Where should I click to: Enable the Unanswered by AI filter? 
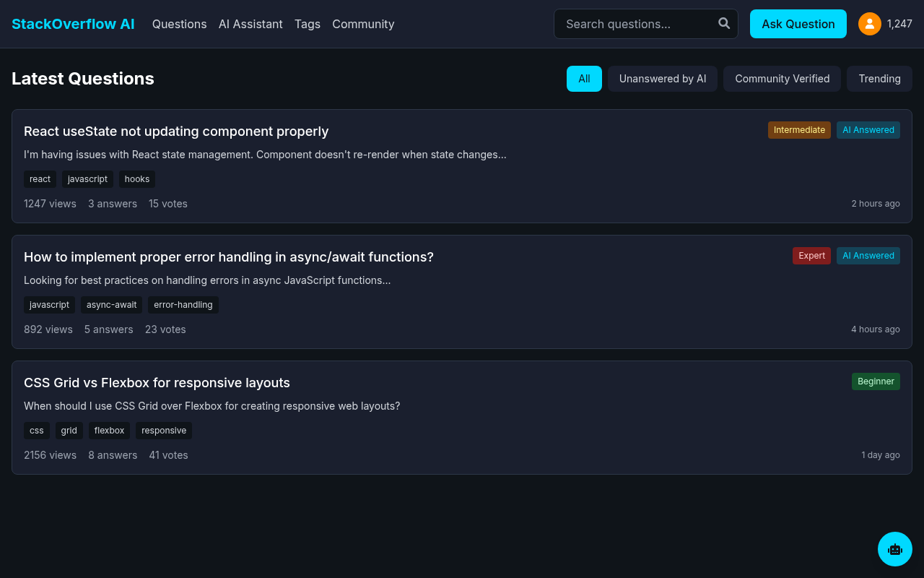coord(662,78)
